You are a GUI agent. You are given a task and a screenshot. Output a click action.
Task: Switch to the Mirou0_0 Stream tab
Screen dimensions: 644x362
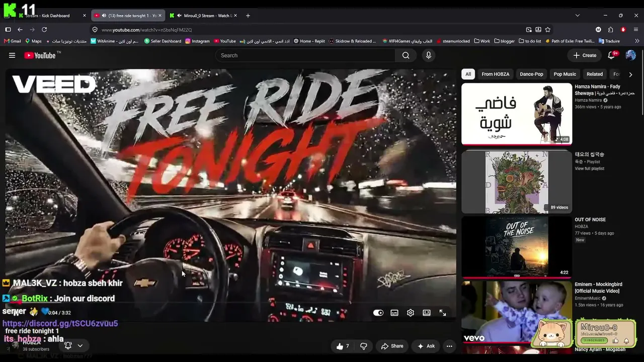click(204, 16)
